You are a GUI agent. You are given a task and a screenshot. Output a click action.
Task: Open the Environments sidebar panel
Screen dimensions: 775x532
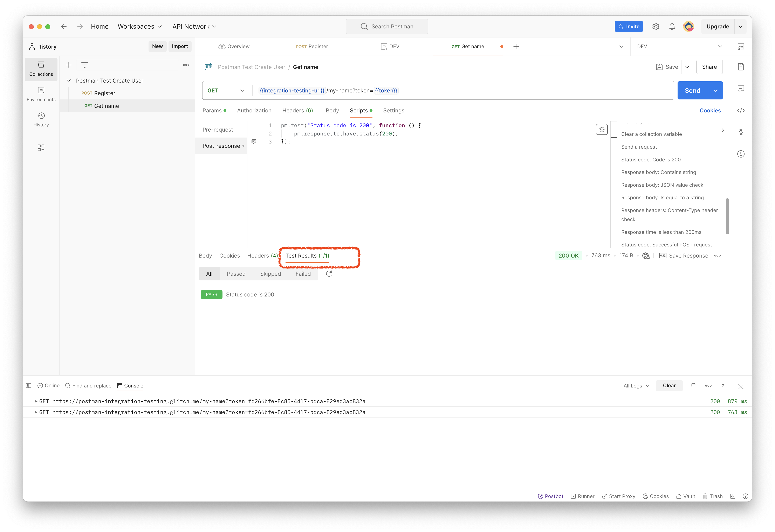41,94
